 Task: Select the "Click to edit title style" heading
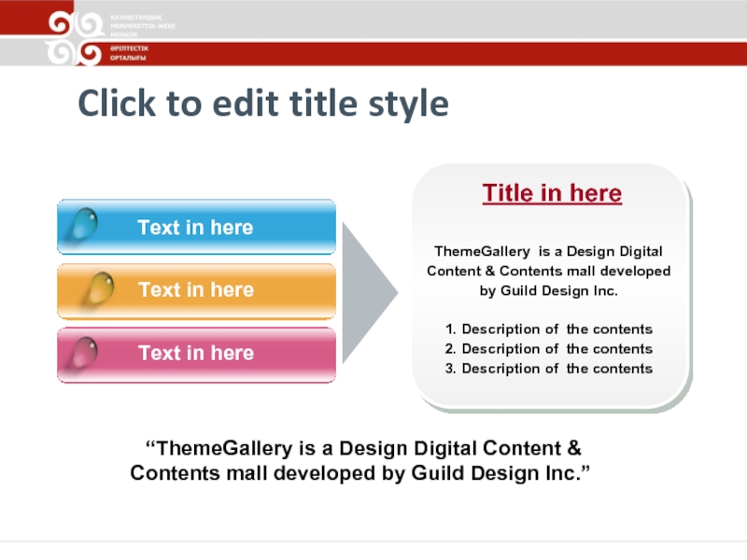click(x=263, y=104)
